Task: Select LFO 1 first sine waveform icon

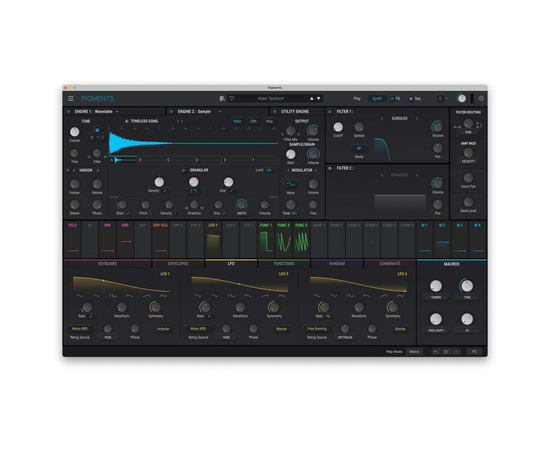Action: pos(80,296)
